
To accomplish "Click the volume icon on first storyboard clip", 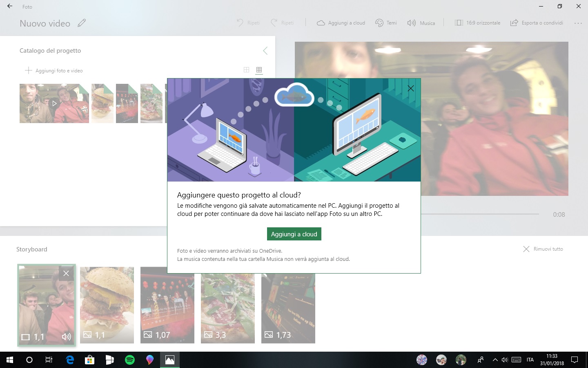I will 67,337.
